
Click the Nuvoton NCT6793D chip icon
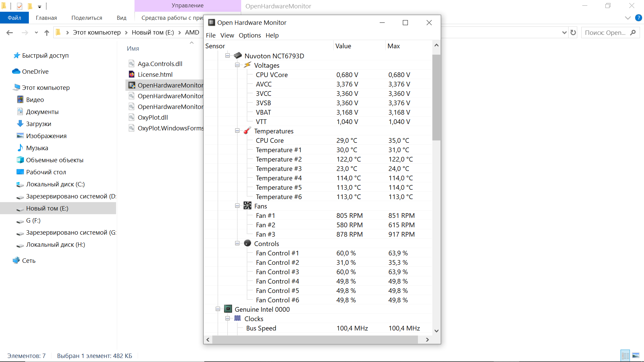click(x=238, y=56)
